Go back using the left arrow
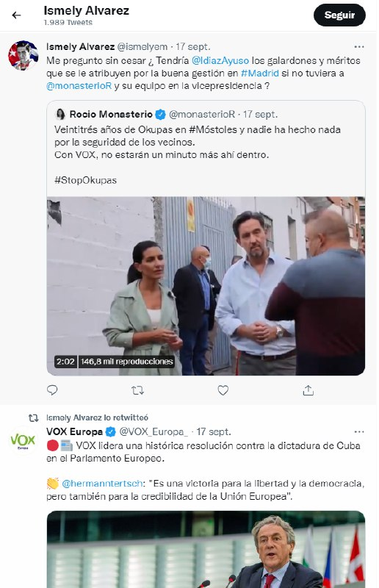Viewport: 379px width, 588px height. click(x=16, y=15)
